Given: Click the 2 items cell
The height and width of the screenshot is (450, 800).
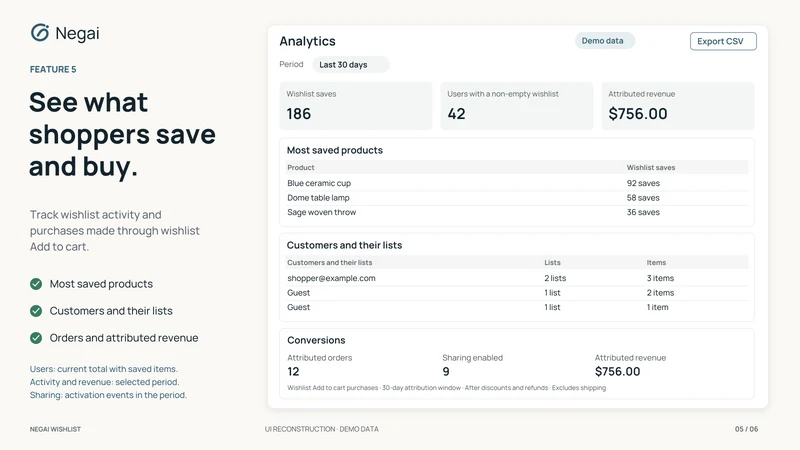Looking at the screenshot, I should click(660, 293).
